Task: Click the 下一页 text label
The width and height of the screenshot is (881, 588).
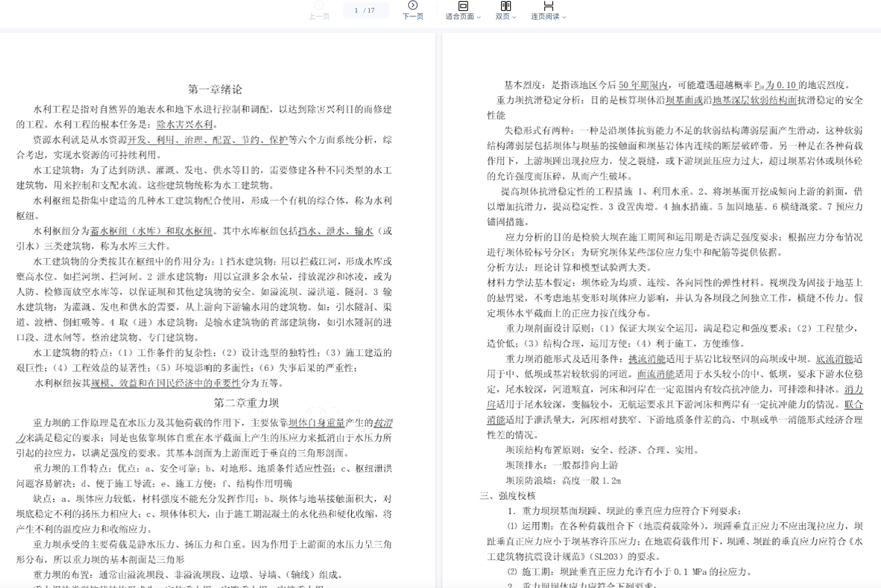Action: tap(413, 16)
